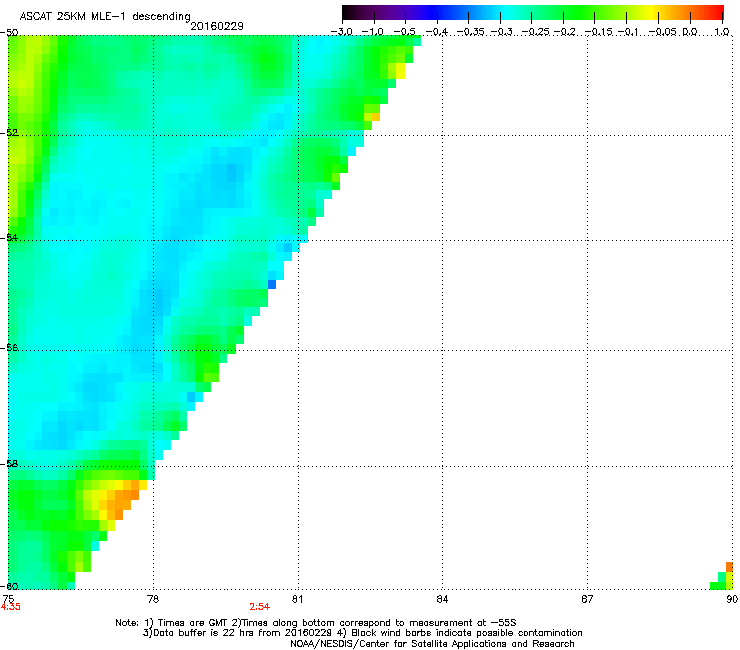Click the '-0.35' color scale label

pyautogui.click(x=471, y=32)
